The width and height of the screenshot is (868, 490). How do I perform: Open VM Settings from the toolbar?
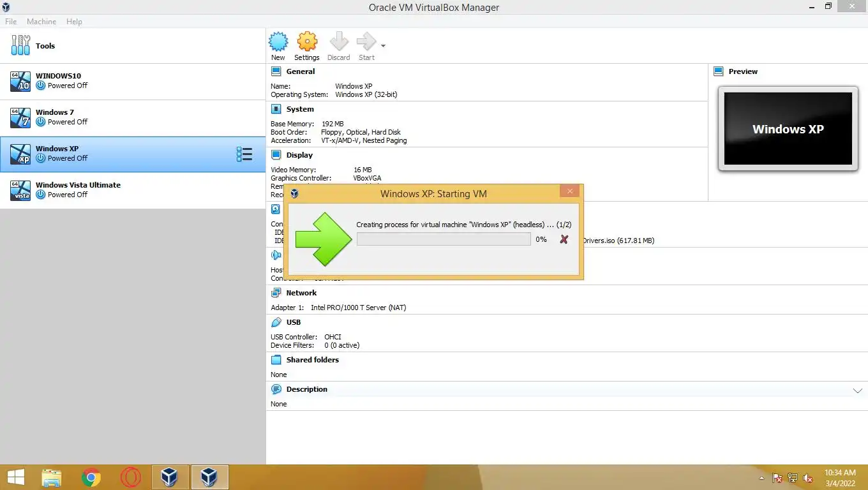click(x=307, y=47)
